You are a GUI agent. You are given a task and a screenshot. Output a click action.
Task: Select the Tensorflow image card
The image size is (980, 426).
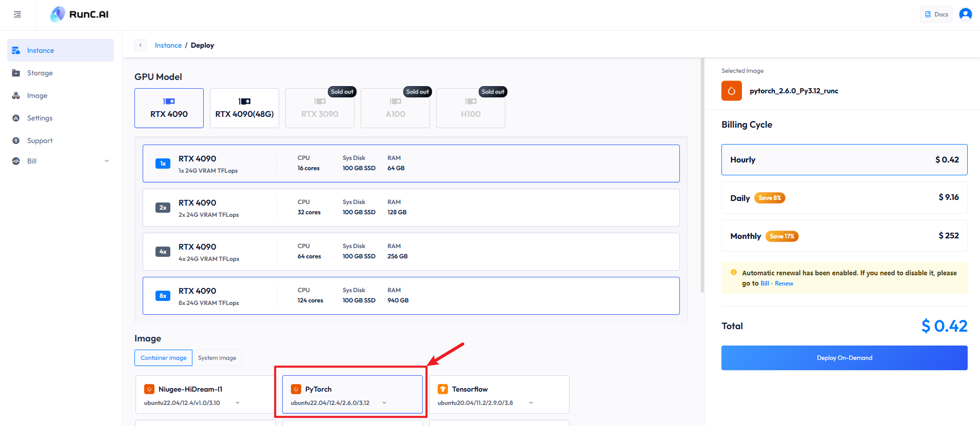pyautogui.click(x=499, y=394)
